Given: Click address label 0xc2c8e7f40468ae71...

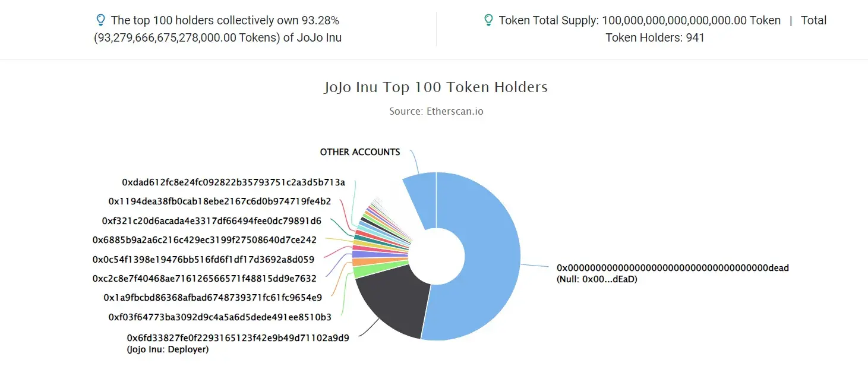Looking at the screenshot, I should pyautogui.click(x=204, y=279).
